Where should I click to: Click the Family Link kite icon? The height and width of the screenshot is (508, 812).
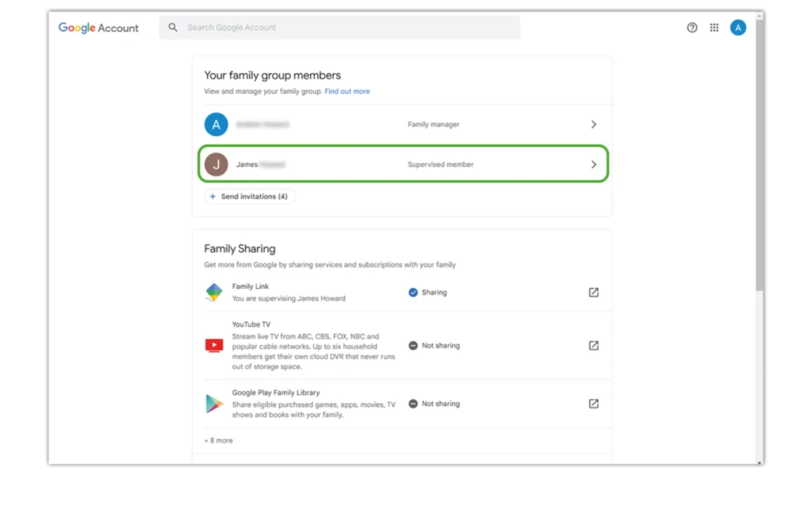click(214, 292)
